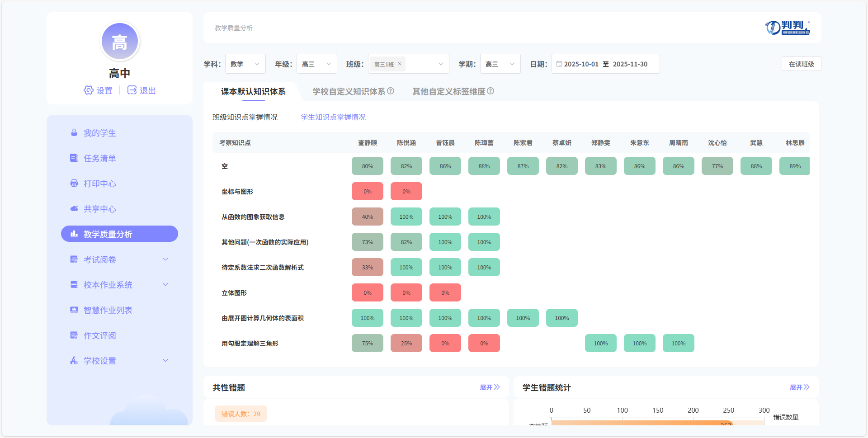Viewport: 868px width, 438px height.
Task: Expand the 考试阅卷 sidebar menu
Action: [x=165, y=259]
